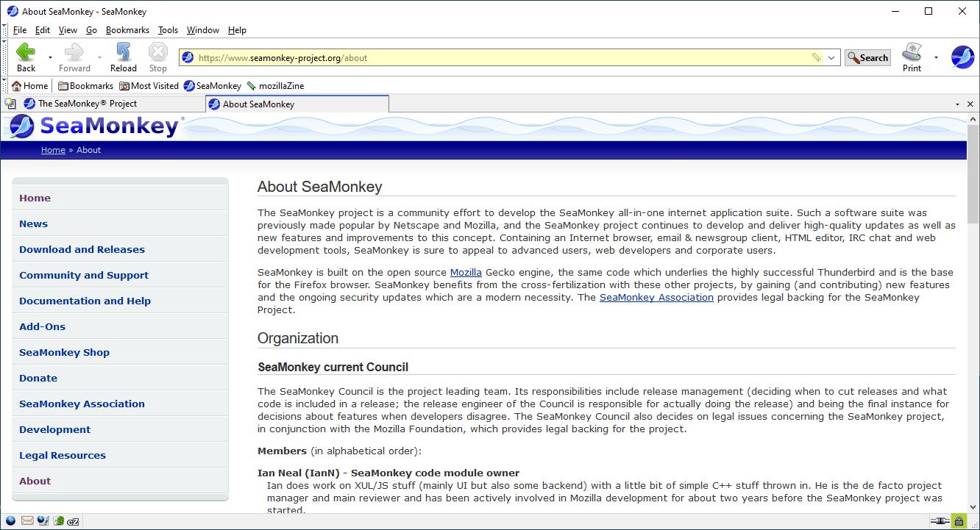Open the SeaMonkey bookmark on personal toolbar
Image resolution: width=980 pixels, height=530 pixels.
pyautogui.click(x=213, y=86)
